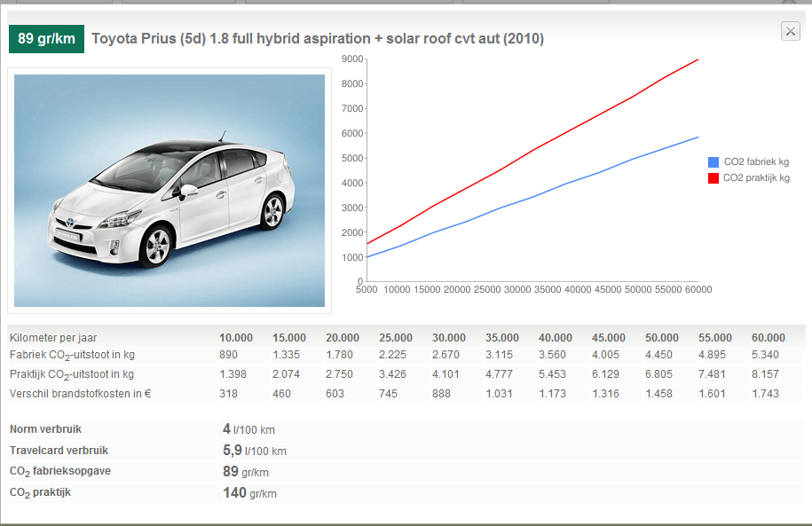
Task: Select the 35.000 kilometer column header
Action: click(501, 338)
